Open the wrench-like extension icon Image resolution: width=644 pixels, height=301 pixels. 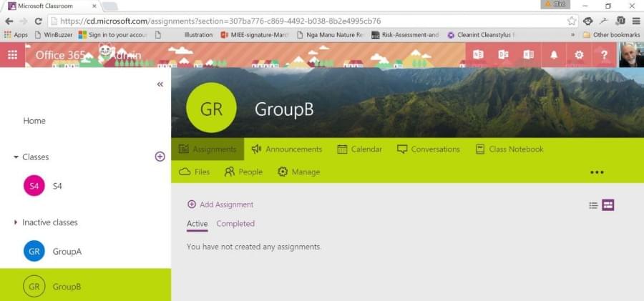click(604, 21)
